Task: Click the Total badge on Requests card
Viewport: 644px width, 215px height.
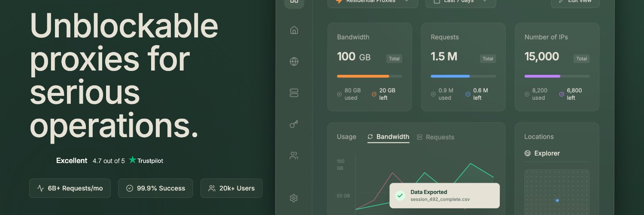Action: click(x=488, y=59)
